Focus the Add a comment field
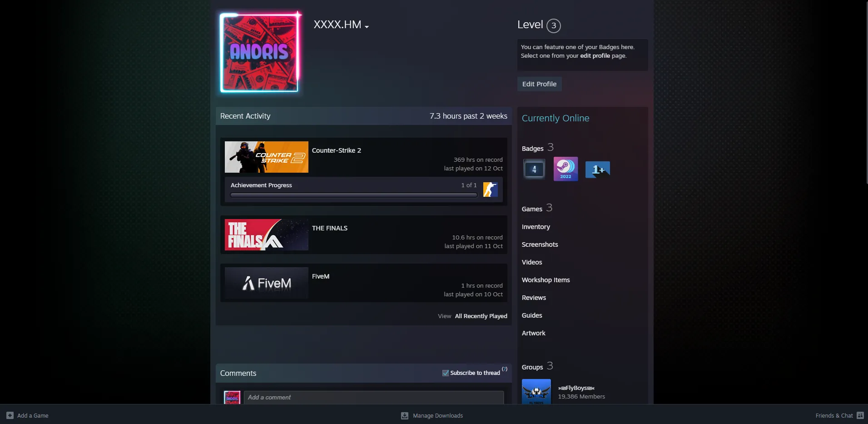This screenshot has height=424, width=868. click(374, 397)
